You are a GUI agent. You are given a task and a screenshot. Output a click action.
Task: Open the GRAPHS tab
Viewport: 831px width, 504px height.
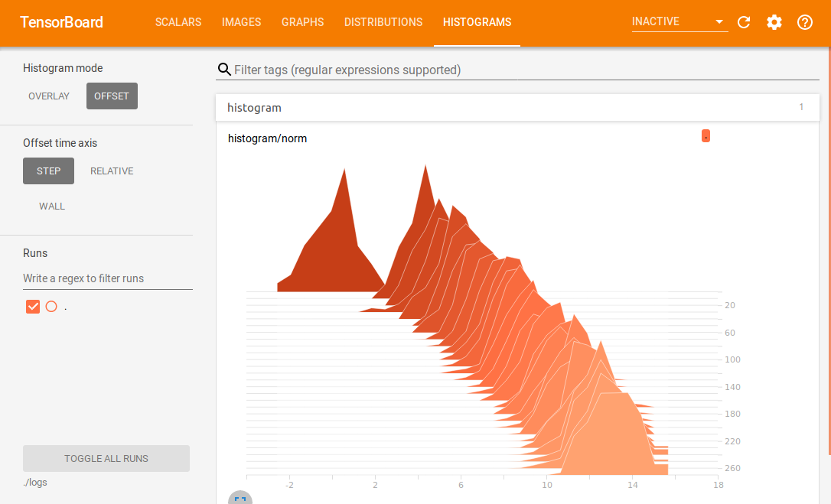click(x=302, y=22)
